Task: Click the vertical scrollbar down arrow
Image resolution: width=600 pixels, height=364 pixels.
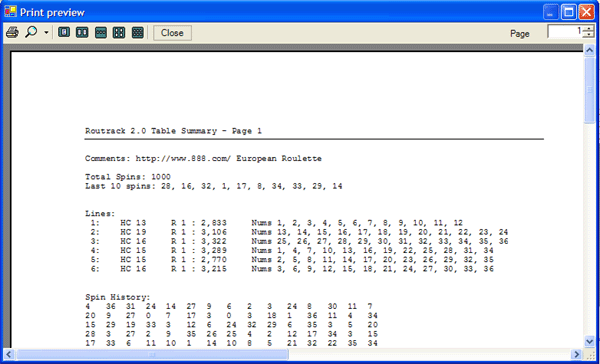Action: click(x=589, y=341)
